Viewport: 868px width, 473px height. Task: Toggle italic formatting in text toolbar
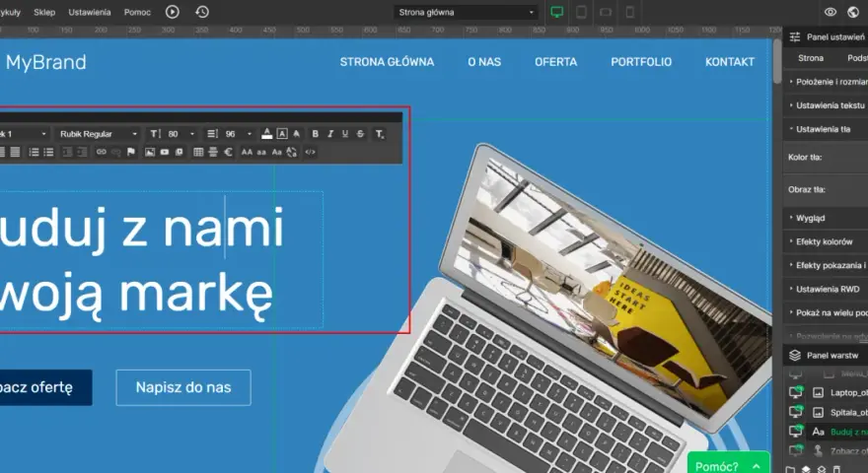[330, 134]
